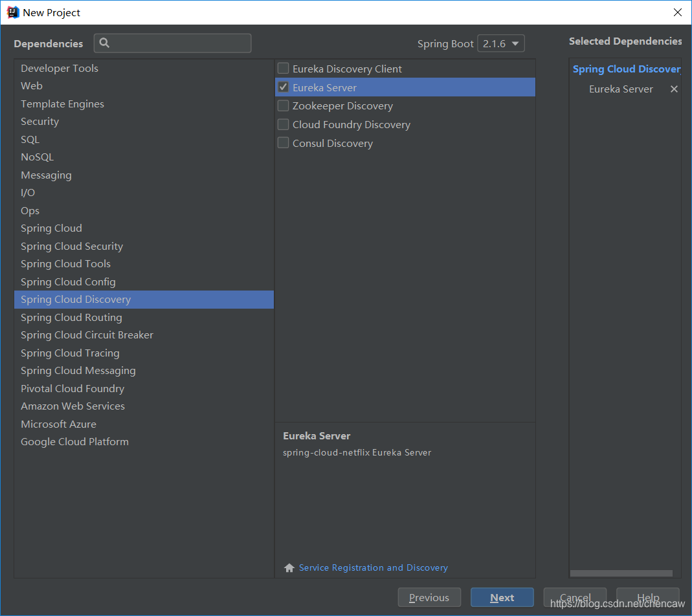The width and height of the screenshot is (692, 616).
Task: Check the Eureka Discovery Client checkbox
Action: click(284, 69)
